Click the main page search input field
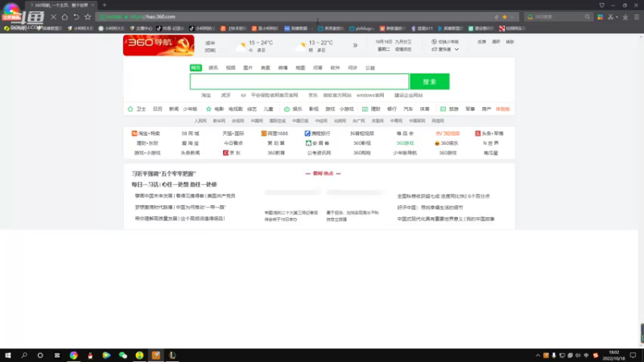Screen dimensions: 644x362 point(299,81)
